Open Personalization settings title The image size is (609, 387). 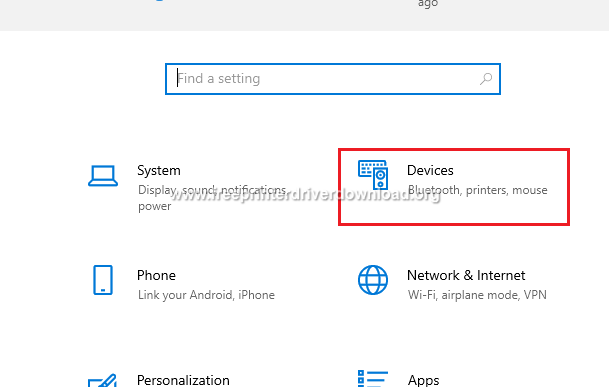(x=183, y=380)
